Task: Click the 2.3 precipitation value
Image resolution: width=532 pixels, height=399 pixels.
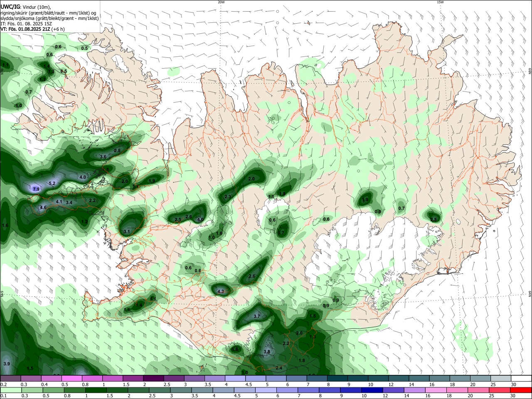Action: click(x=228, y=197)
